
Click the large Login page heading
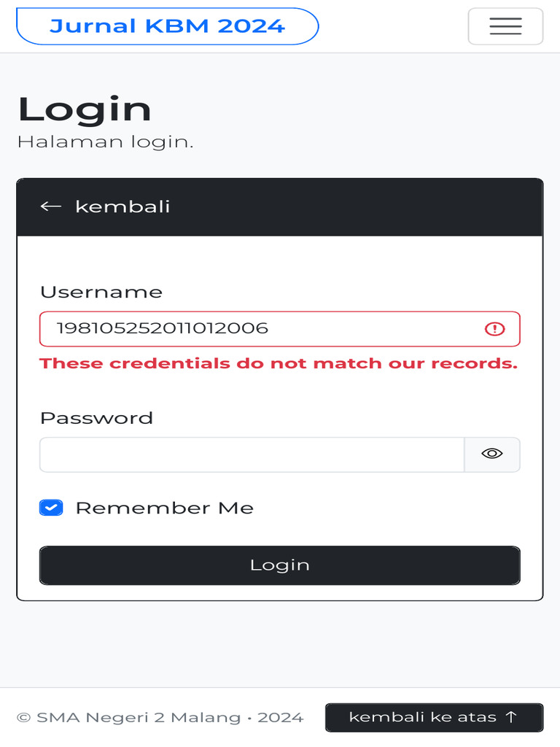(x=85, y=109)
